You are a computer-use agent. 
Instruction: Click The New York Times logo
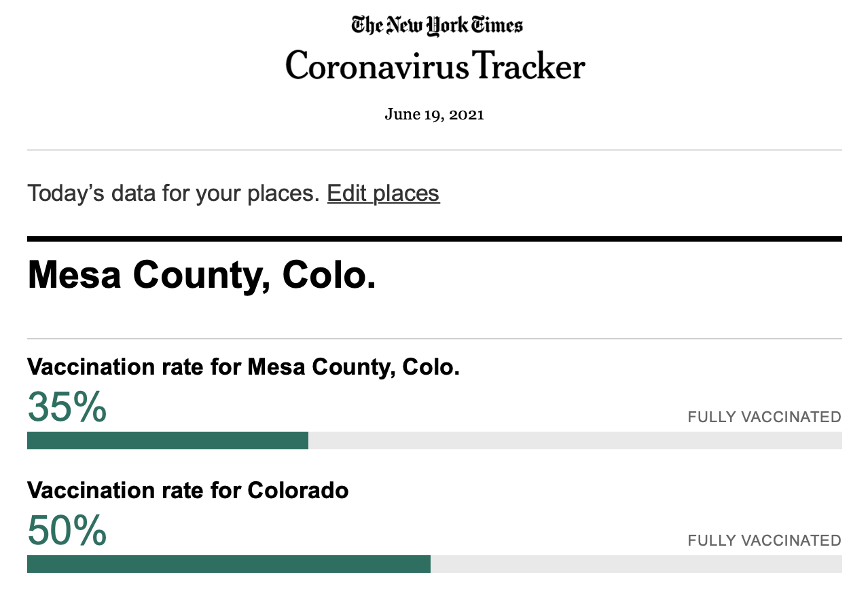(437, 26)
